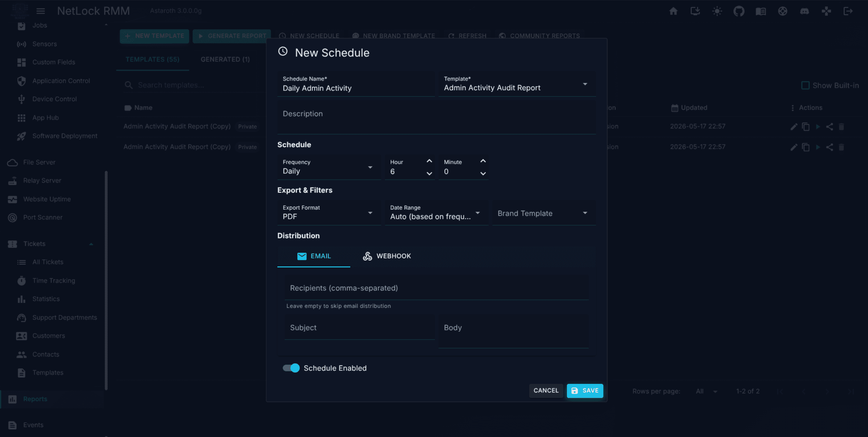Open Community Reports

tap(540, 36)
